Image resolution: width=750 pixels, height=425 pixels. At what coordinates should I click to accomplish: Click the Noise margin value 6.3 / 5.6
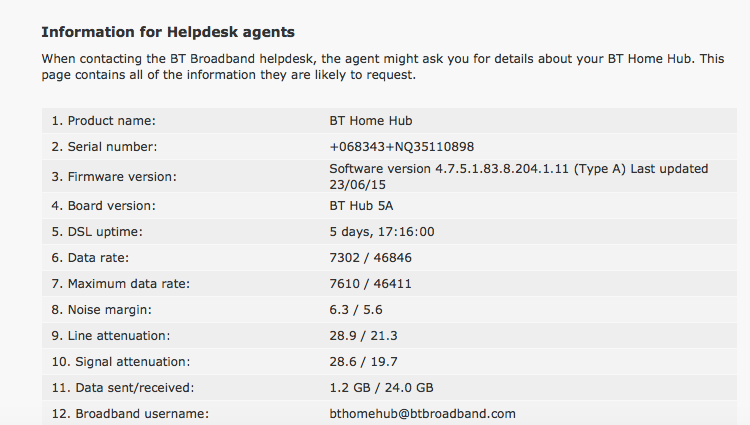[355, 310]
